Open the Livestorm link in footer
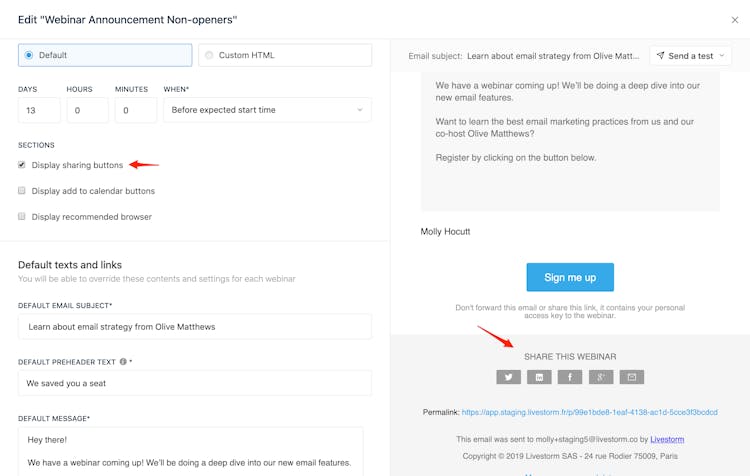 coord(667,439)
